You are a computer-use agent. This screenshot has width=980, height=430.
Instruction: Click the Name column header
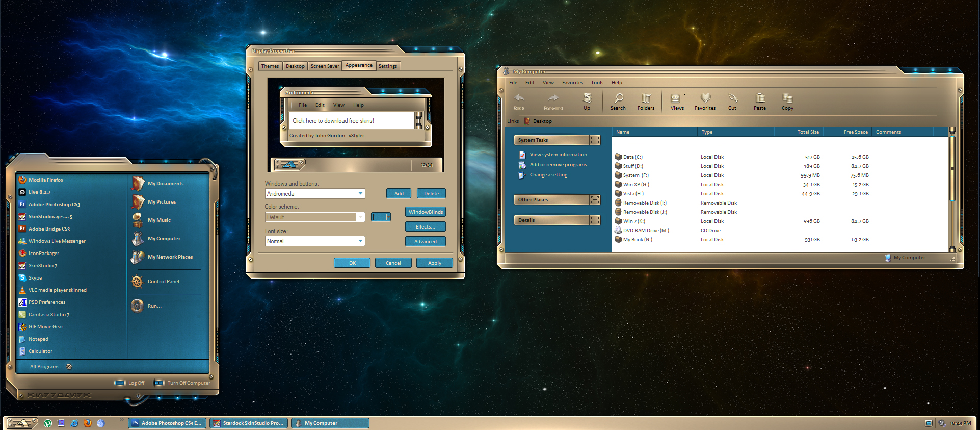click(x=654, y=132)
